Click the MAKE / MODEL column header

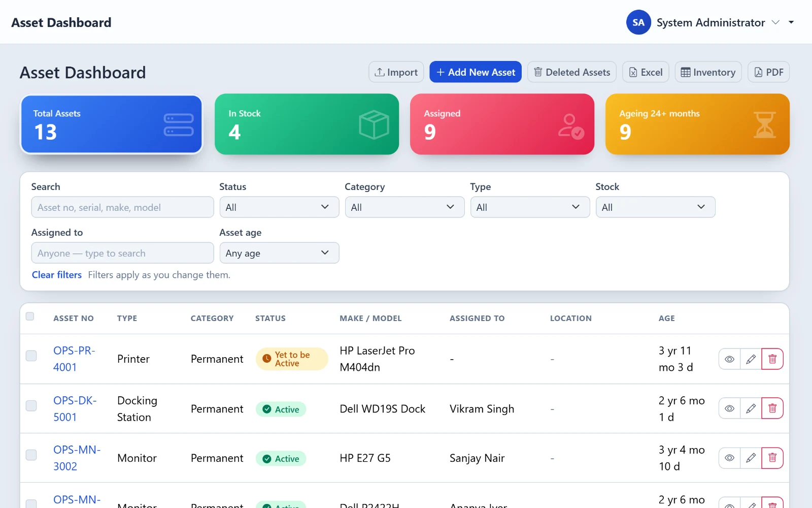pos(370,318)
